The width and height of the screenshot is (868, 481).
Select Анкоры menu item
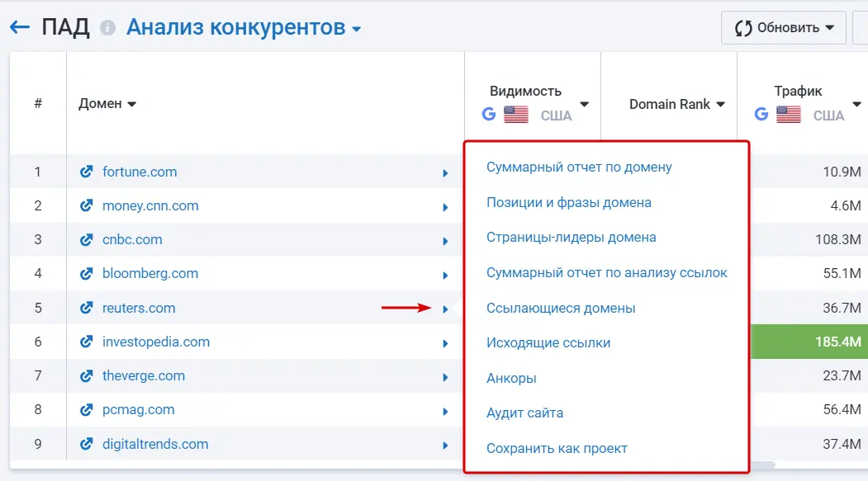click(511, 378)
